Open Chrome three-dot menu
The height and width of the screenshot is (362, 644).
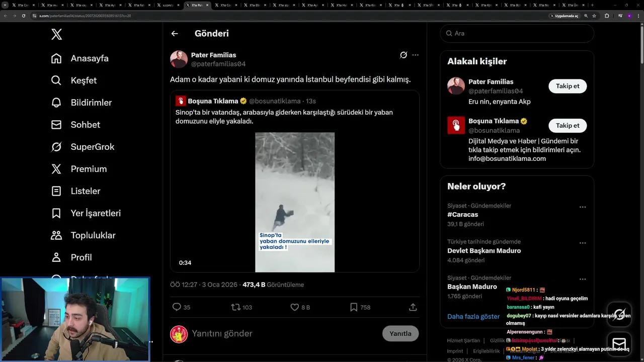click(x=638, y=16)
